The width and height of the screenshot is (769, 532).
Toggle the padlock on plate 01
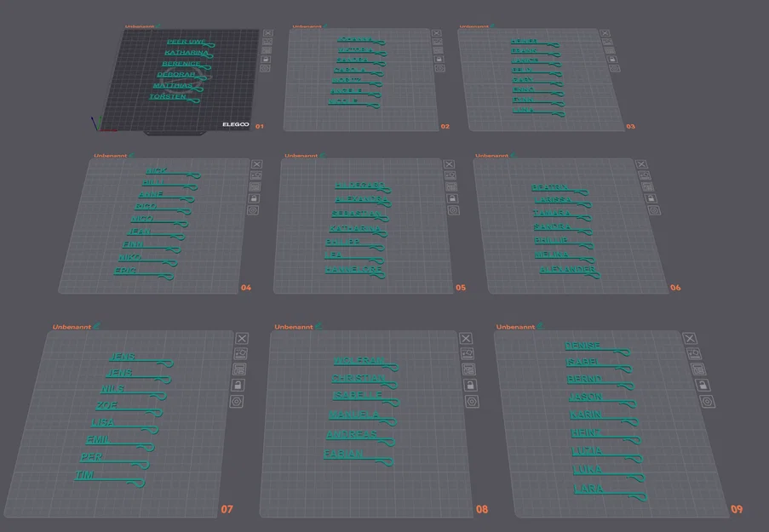266,60
